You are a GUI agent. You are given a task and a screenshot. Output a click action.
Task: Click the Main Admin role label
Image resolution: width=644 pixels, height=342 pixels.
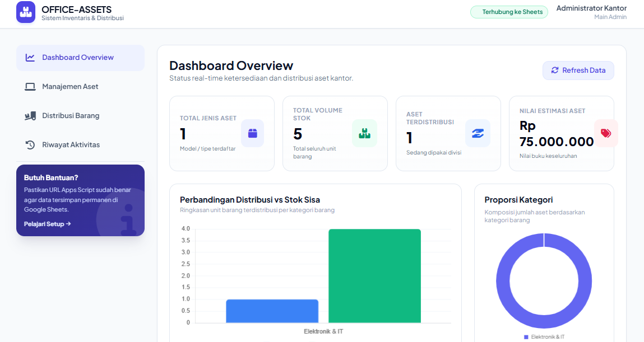(x=610, y=17)
